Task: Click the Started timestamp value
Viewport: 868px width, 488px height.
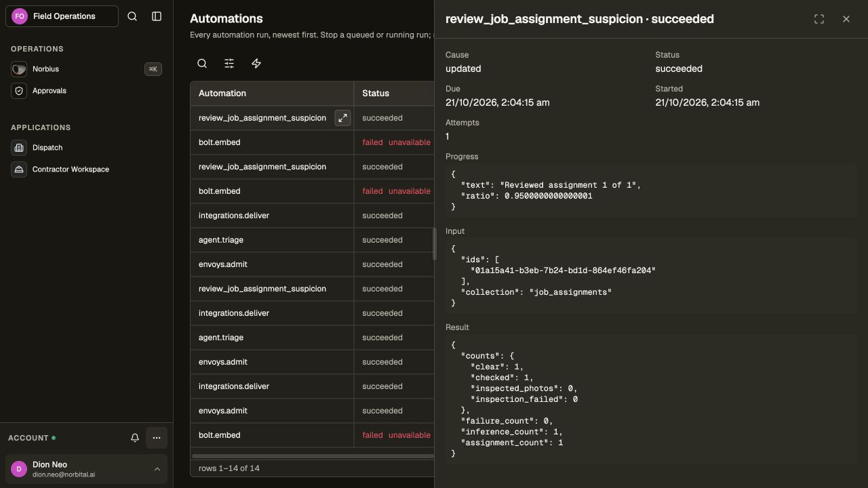Action: point(707,102)
